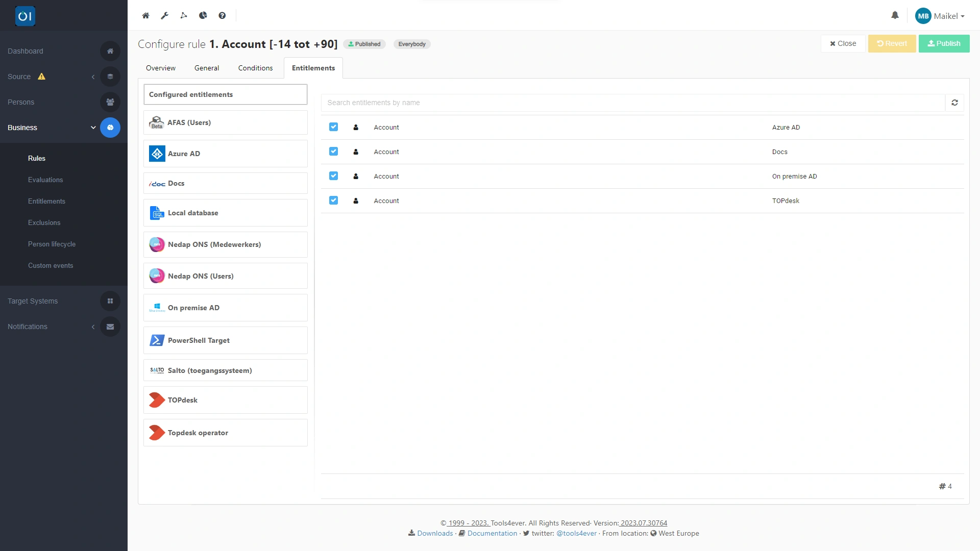The height and width of the screenshot is (551, 980).
Task: Switch to the Overview tab
Action: tap(160, 68)
